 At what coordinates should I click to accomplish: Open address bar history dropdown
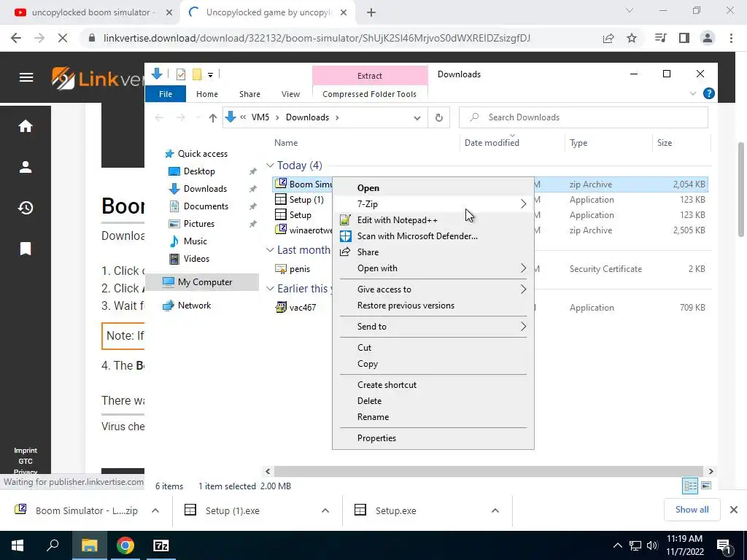pos(417,117)
